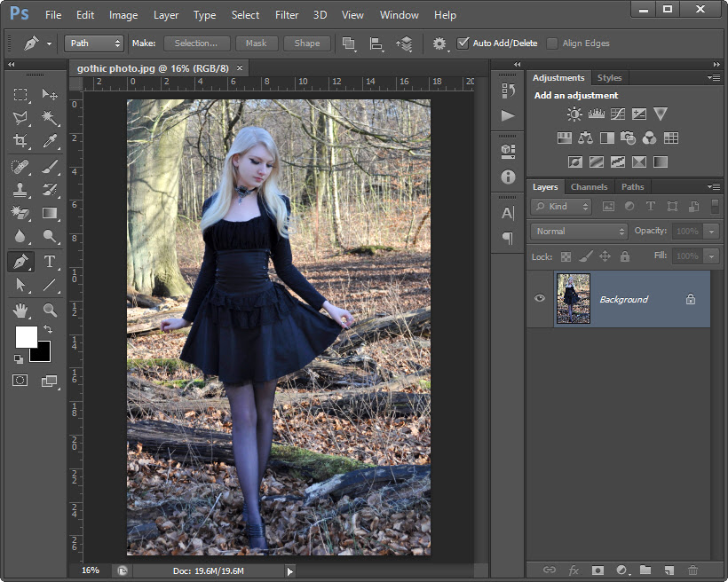Click the Shape button

pos(307,43)
